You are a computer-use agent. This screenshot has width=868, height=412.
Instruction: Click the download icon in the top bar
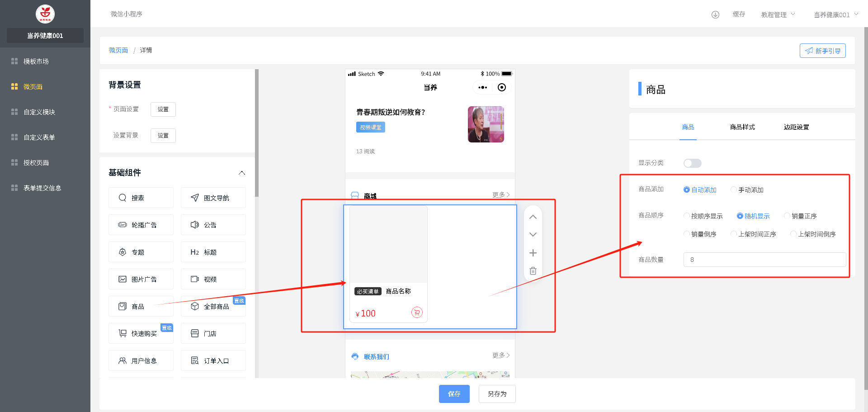pos(715,14)
